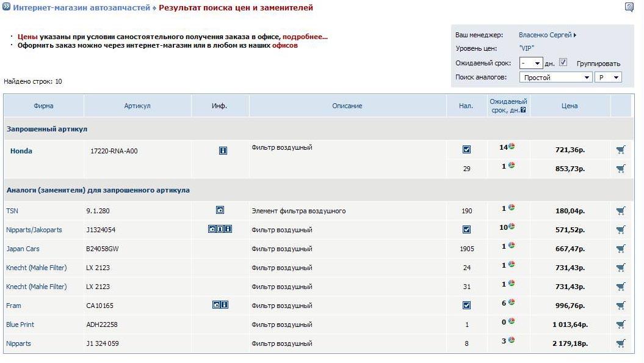Screen dimensions: 644x363
Task: Click the Honda brand name
Action: click(x=21, y=151)
